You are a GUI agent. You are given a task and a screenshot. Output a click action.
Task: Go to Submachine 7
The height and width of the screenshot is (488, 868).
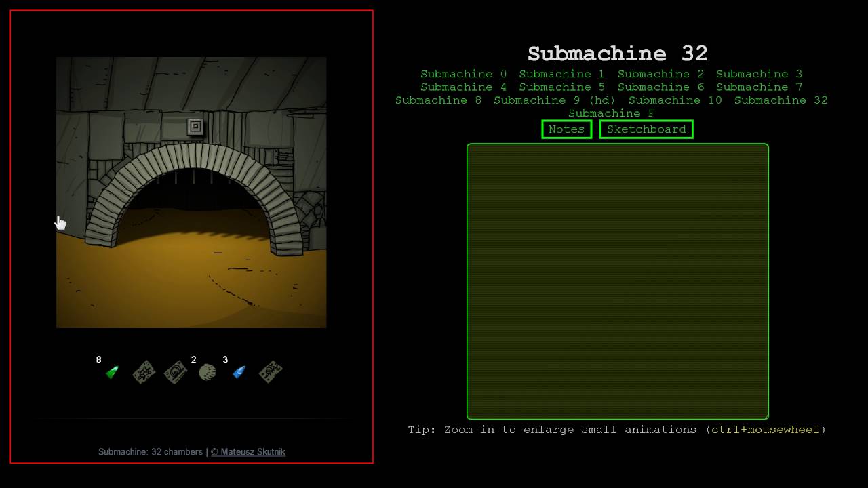pyautogui.click(x=759, y=87)
